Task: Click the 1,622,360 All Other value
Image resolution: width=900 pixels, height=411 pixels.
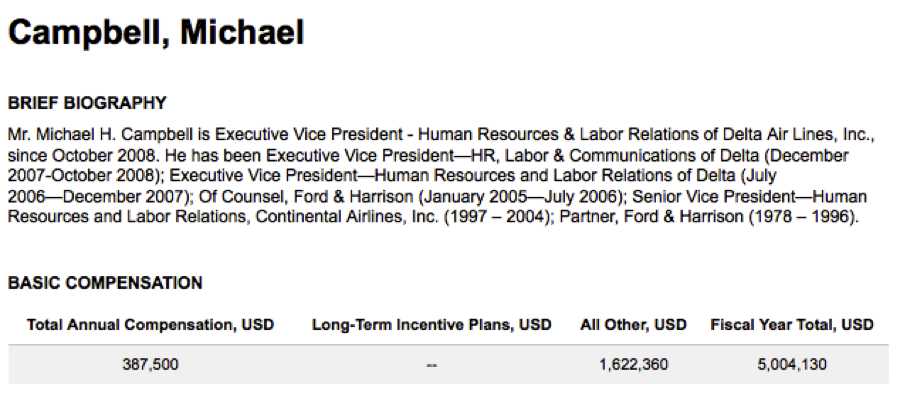Action: pyautogui.click(x=633, y=365)
